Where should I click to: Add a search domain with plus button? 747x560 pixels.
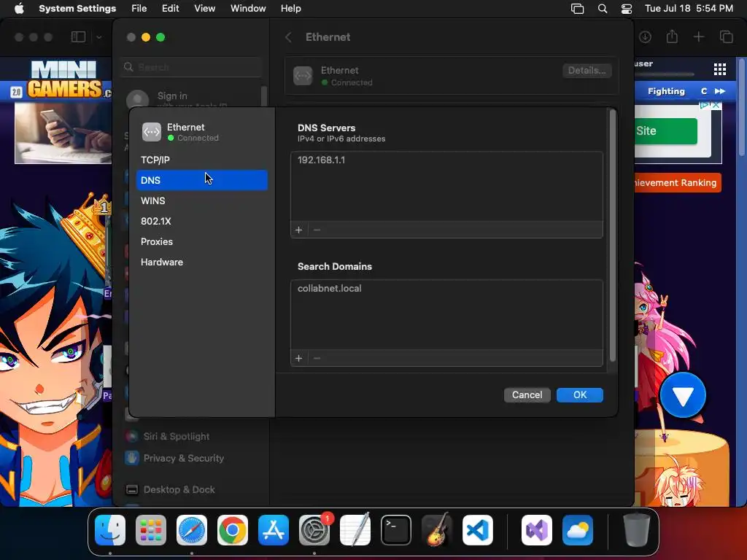tap(298, 358)
